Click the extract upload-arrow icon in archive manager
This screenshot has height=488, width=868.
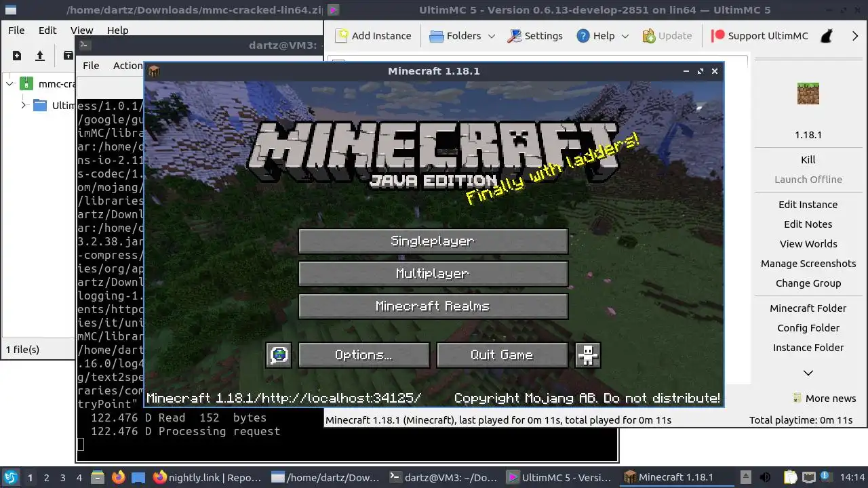(40, 56)
